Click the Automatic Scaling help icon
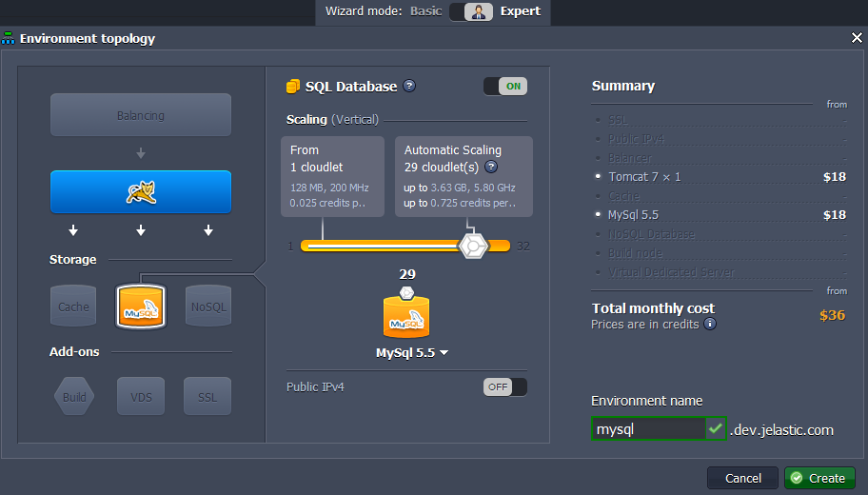 (x=491, y=166)
